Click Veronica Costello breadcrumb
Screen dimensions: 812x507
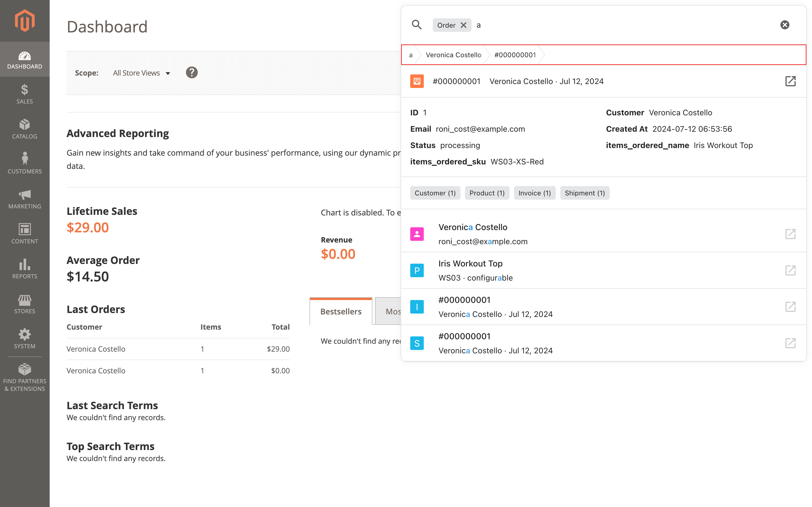(453, 55)
